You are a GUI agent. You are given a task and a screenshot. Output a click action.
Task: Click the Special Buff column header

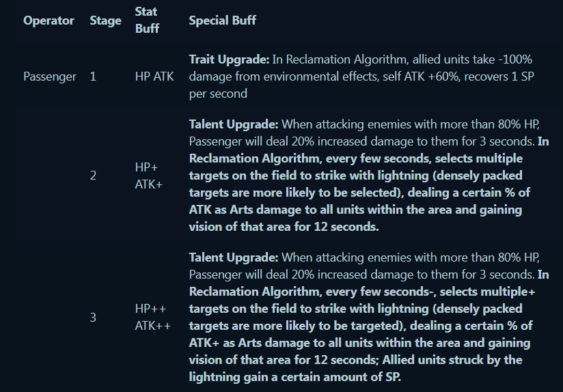pyautogui.click(x=222, y=20)
